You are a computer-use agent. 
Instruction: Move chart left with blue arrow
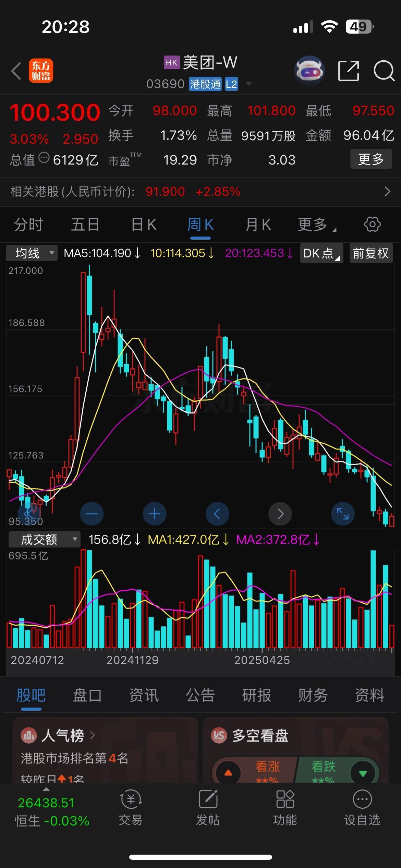(x=217, y=514)
